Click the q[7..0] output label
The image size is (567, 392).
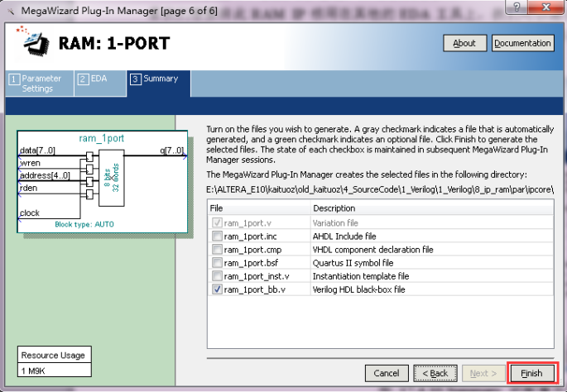(172, 151)
